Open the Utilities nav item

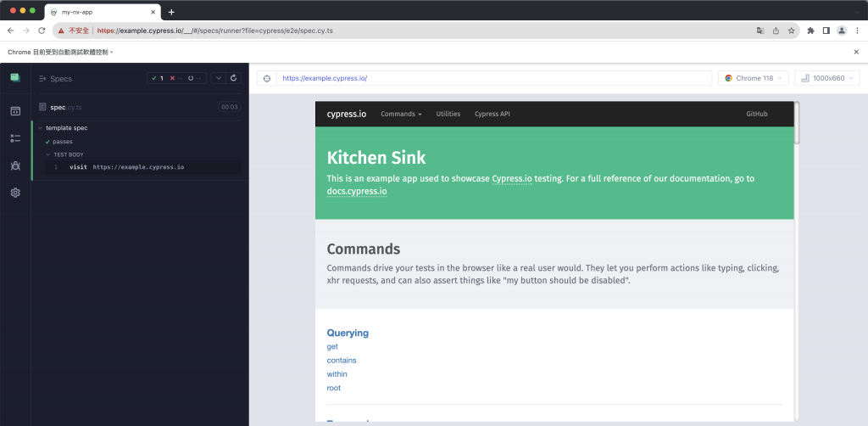point(448,114)
